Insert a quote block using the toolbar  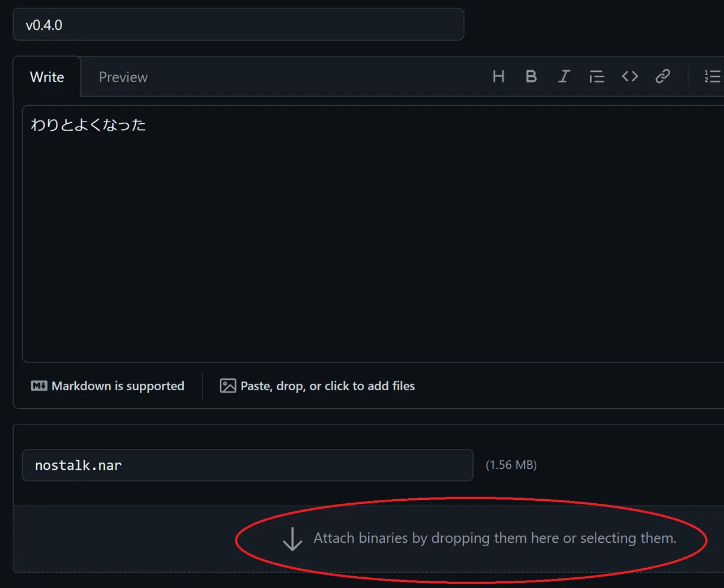597,76
